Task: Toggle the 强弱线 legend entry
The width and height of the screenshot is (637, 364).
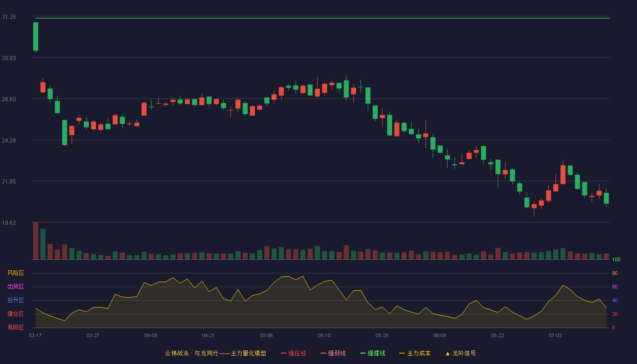Action: pyautogui.click(x=333, y=353)
